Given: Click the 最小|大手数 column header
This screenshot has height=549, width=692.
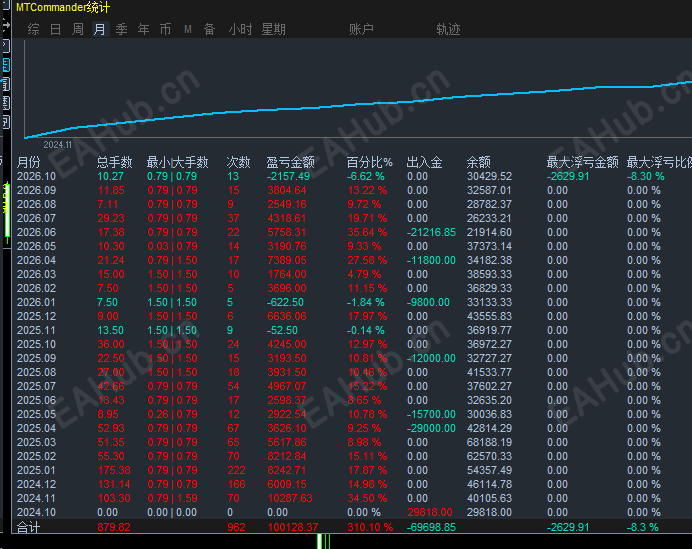Looking at the screenshot, I should point(177,162).
